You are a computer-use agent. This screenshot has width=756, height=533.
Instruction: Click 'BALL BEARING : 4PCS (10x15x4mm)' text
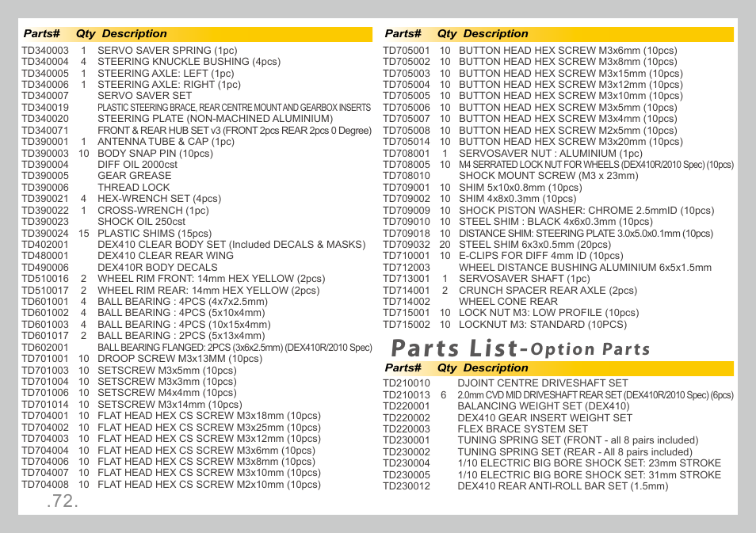(x=184, y=325)
